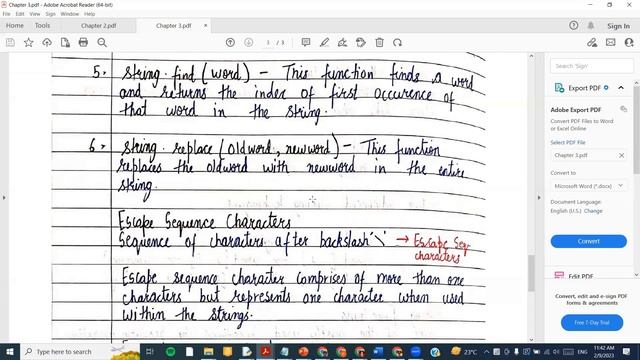
Task: Click Sign In
Action: click(x=618, y=26)
